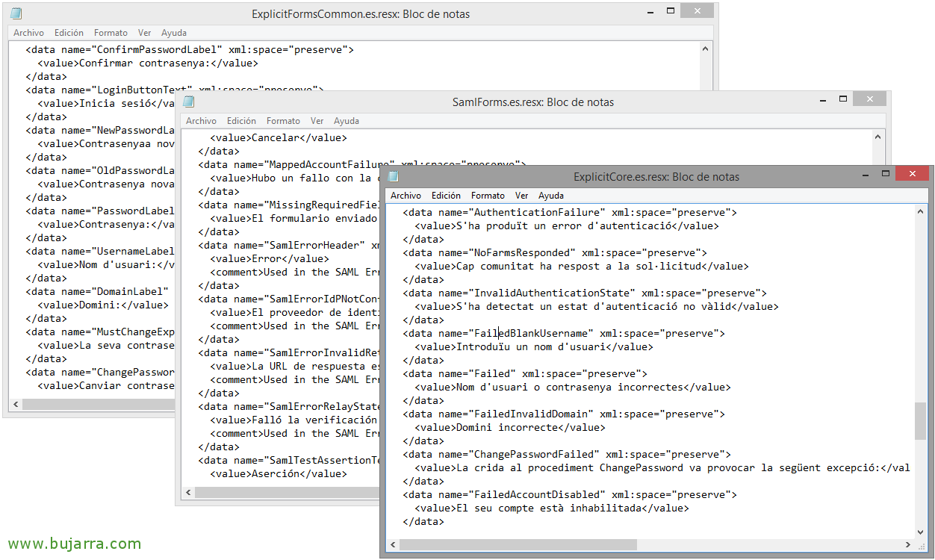935x560 pixels.
Task: Click the left arrow of ExplicitFormsCommon horizontal scrollbar
Action: [x=16, y=404]
